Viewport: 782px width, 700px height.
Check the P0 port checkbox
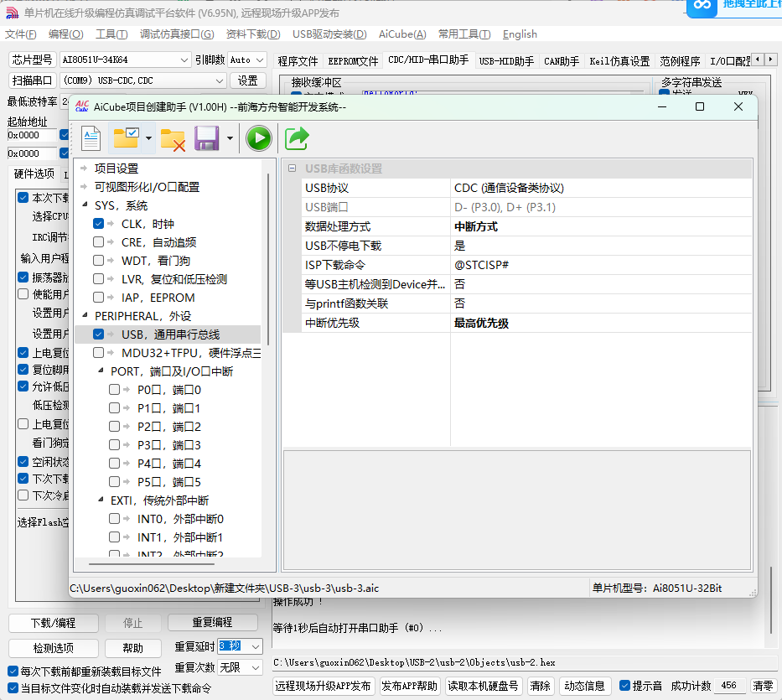115,390
